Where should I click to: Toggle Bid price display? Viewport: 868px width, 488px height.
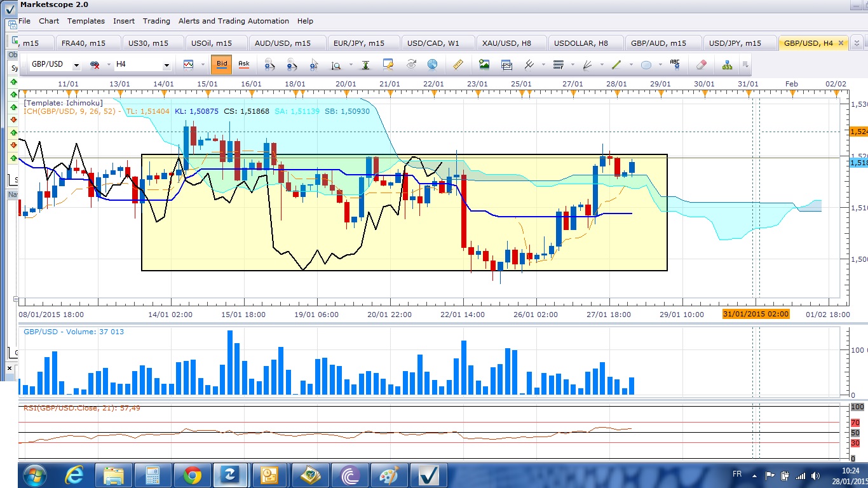click(222, 64)
